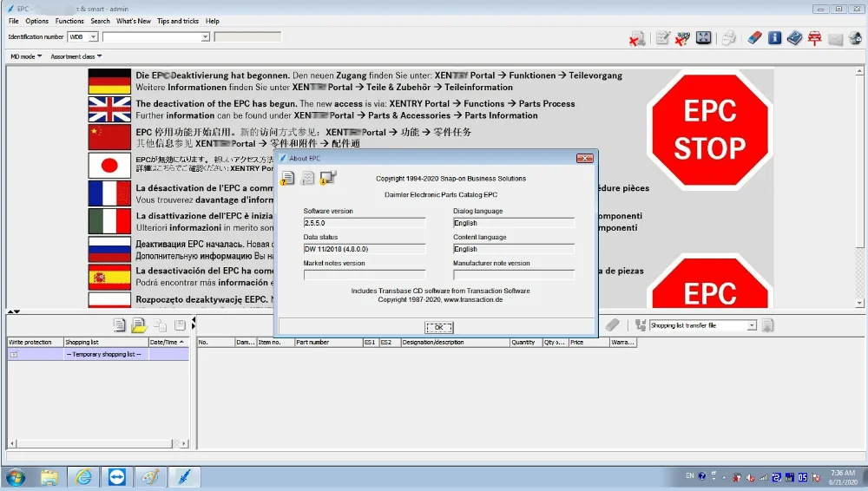Click the identification number input field
The image size is (868, 491).
(151, 37)
